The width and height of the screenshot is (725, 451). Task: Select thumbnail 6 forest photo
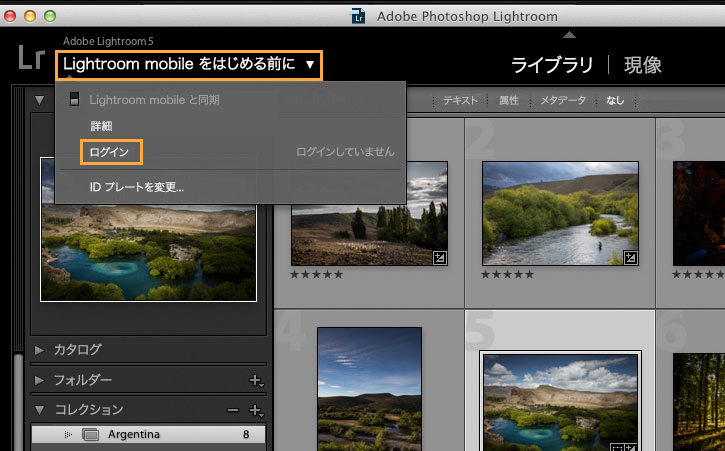pos(699,402)
